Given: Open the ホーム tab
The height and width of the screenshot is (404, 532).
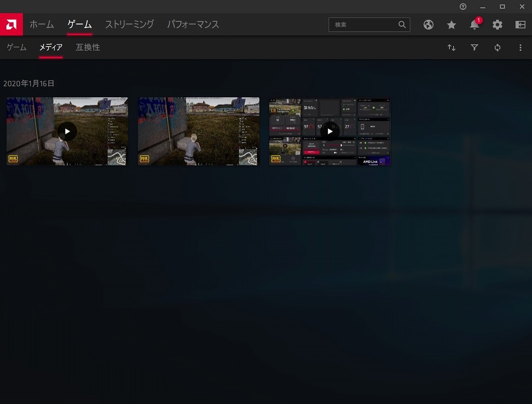Looking at the screenshot, I should 42,24.
